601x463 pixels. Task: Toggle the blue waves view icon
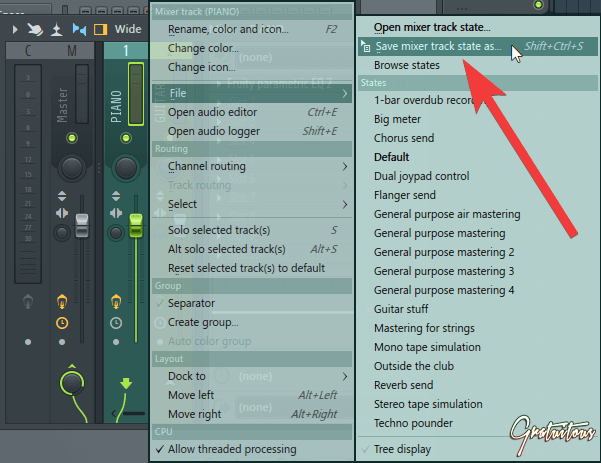tap(79, 30)
